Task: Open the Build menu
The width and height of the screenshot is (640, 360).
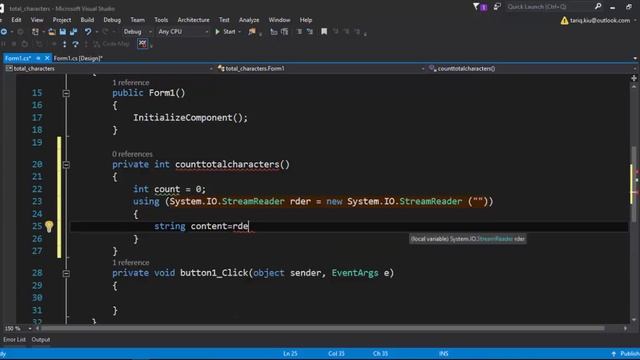Action: pos(87,20)
